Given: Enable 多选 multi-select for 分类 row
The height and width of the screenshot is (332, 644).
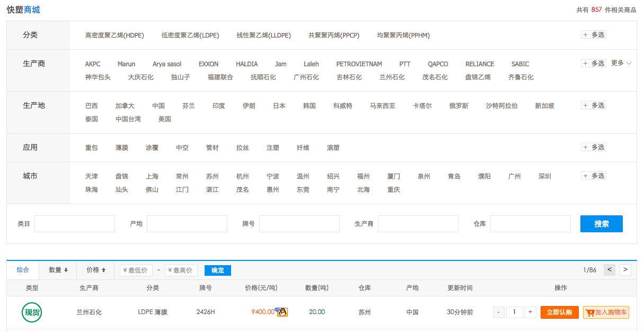Looking at the screenshot, I should point(594,35).
